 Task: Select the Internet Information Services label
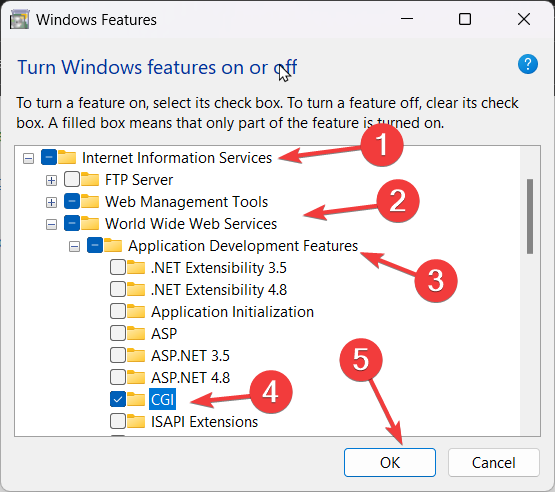tap(177, 158)
